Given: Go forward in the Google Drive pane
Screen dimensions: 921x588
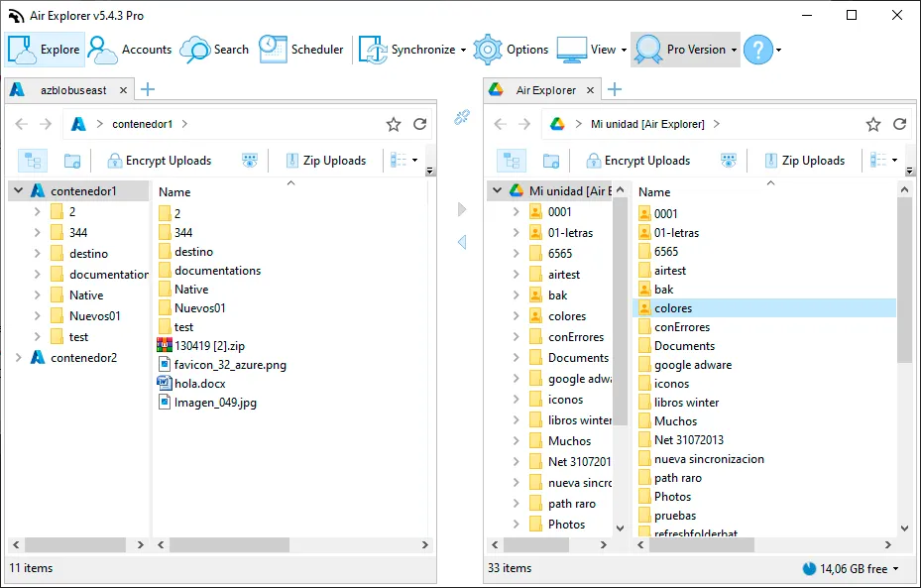Looking at the screenshot, I should click(x=524, y=124).
